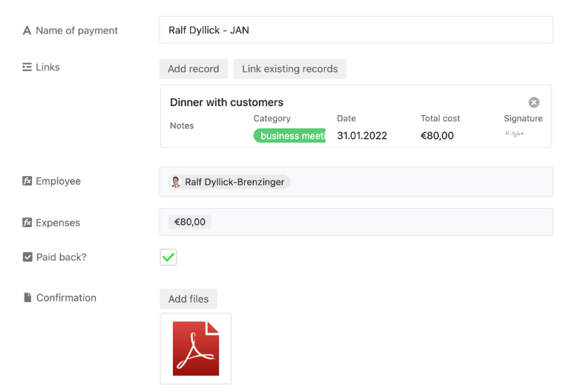Click the 31.01.2022 date in linked record
The image size is (570, 392).
coord(361,136)
